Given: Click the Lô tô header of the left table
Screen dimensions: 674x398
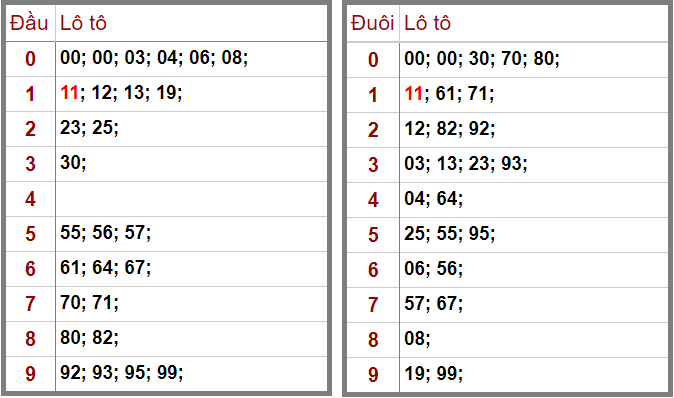Looking at the screenshot, I should pyautogui.click(x=83, y=23).
